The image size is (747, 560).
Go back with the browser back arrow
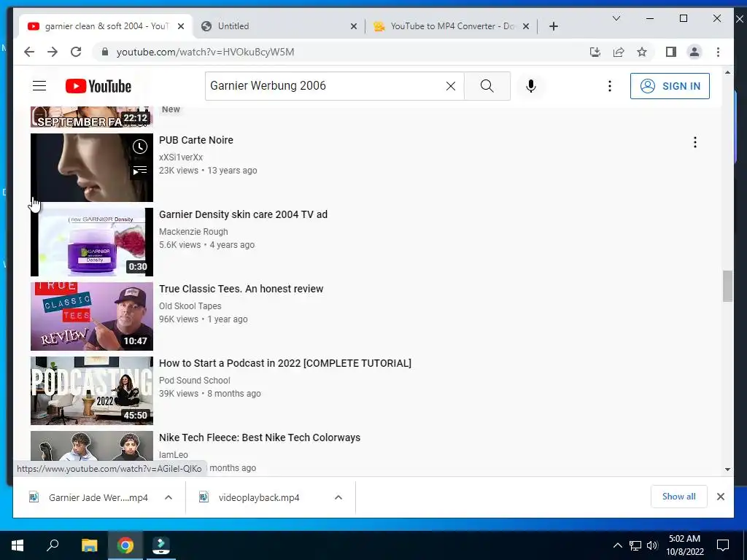[x=29, y=52]
